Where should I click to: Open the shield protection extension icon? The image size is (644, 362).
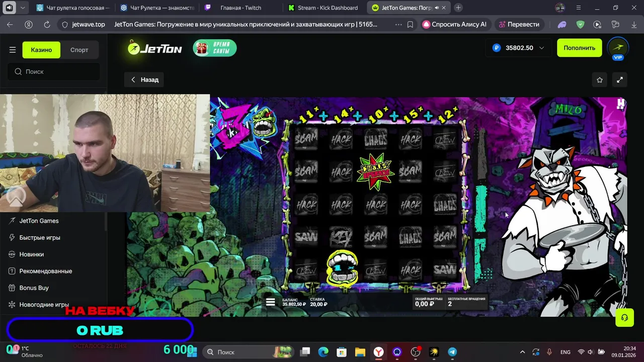click(x=580, y=24)
